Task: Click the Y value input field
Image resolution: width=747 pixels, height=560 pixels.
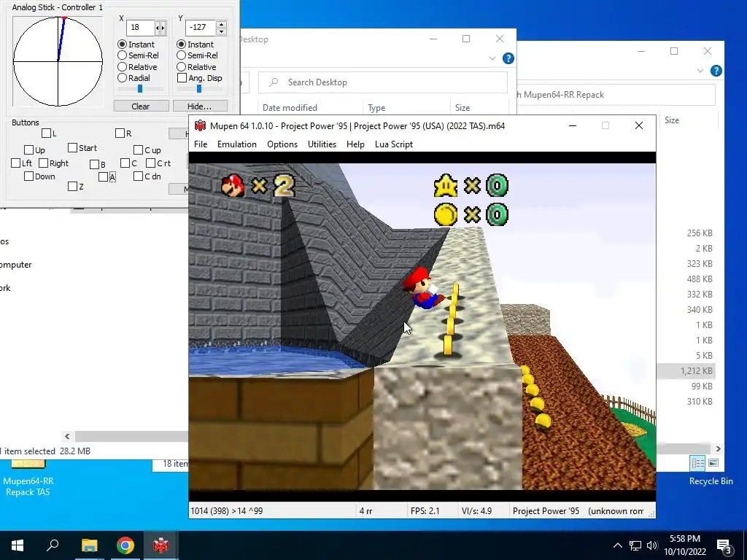Action: (200, 28)
